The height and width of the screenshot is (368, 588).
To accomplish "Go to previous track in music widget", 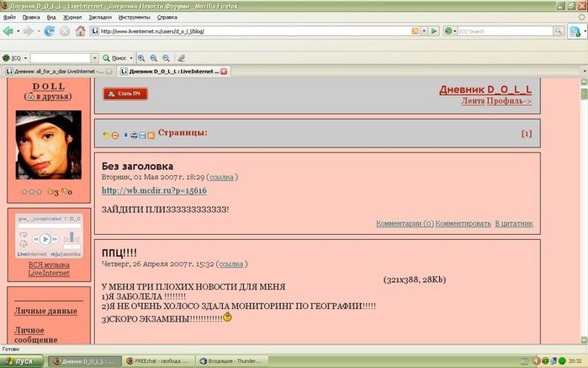I will [36, 239].
